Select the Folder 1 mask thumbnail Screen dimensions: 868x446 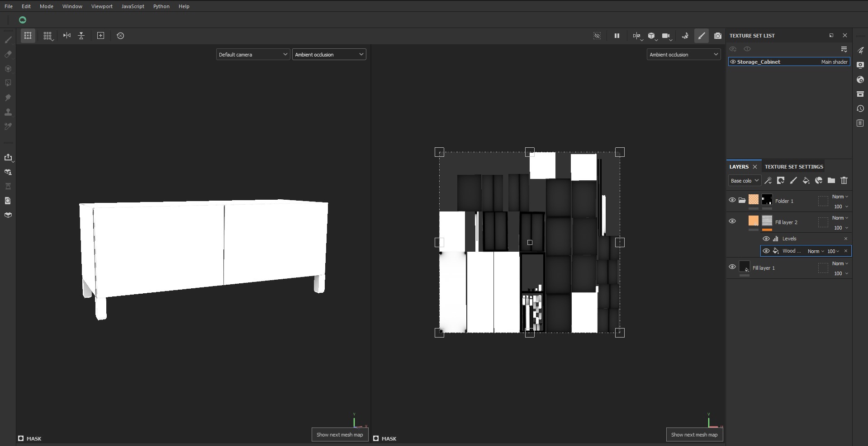pyautogui.click(x=767, y=199)
